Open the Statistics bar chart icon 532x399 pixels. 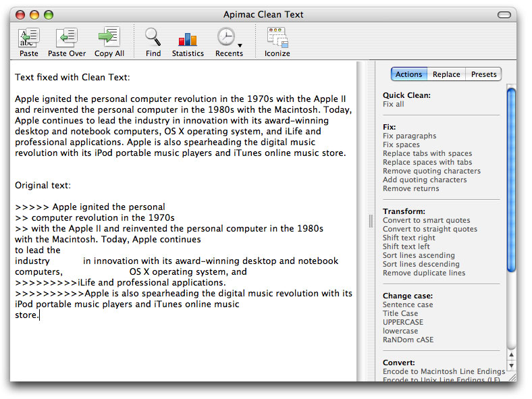point(188,39)
